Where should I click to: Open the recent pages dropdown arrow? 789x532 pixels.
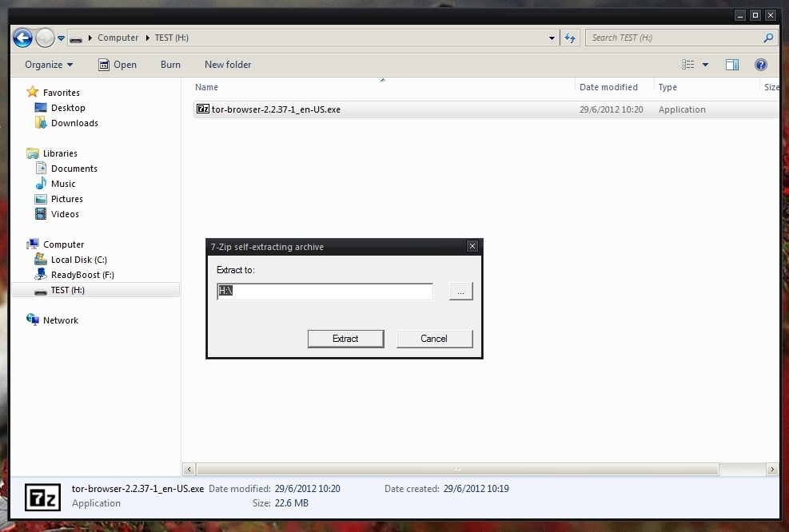(x=61, y=38)
